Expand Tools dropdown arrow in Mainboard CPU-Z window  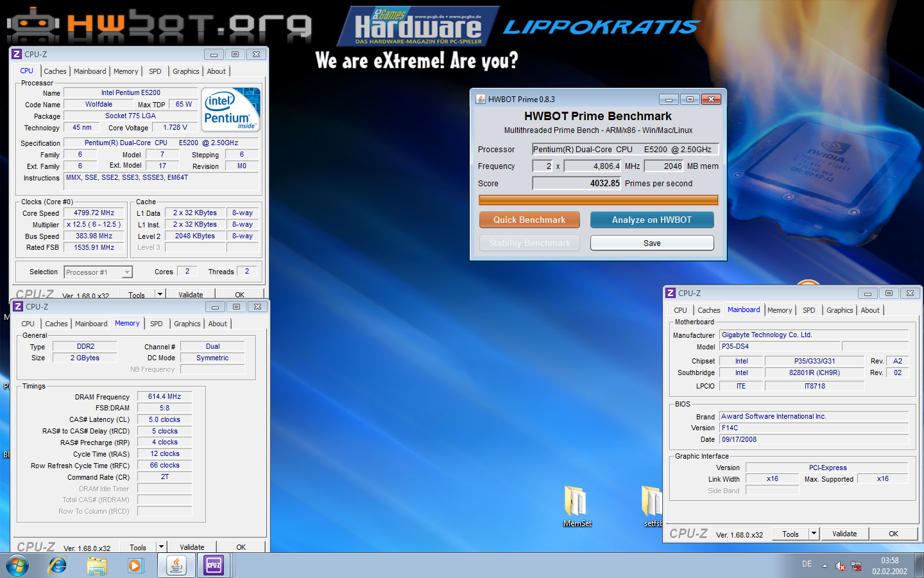tap(814, 533)
